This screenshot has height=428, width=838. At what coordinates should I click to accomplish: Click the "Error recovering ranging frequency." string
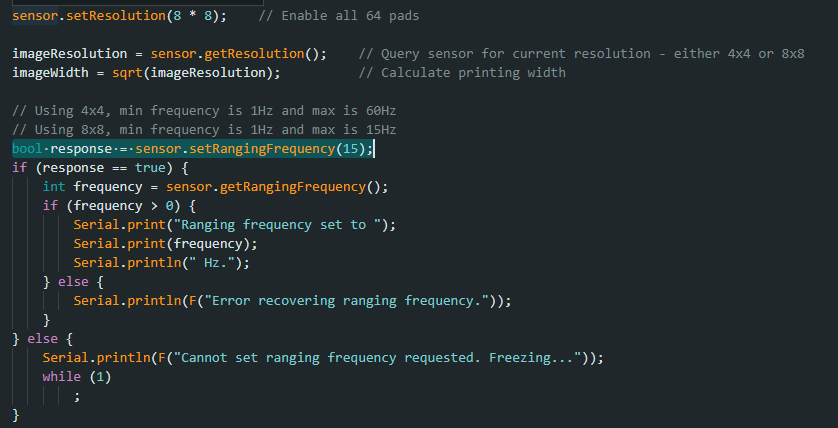pos(338,300)
